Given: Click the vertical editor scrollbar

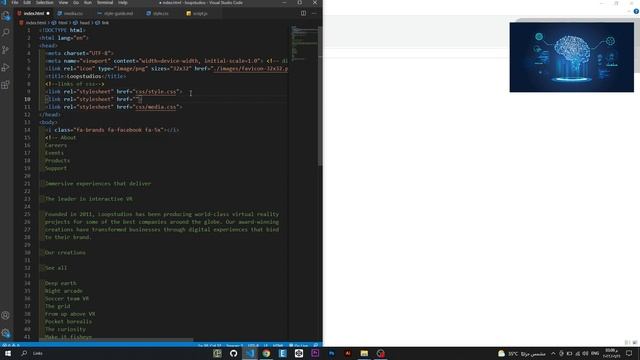Looking at the screenshot, I should click(320, 96).
